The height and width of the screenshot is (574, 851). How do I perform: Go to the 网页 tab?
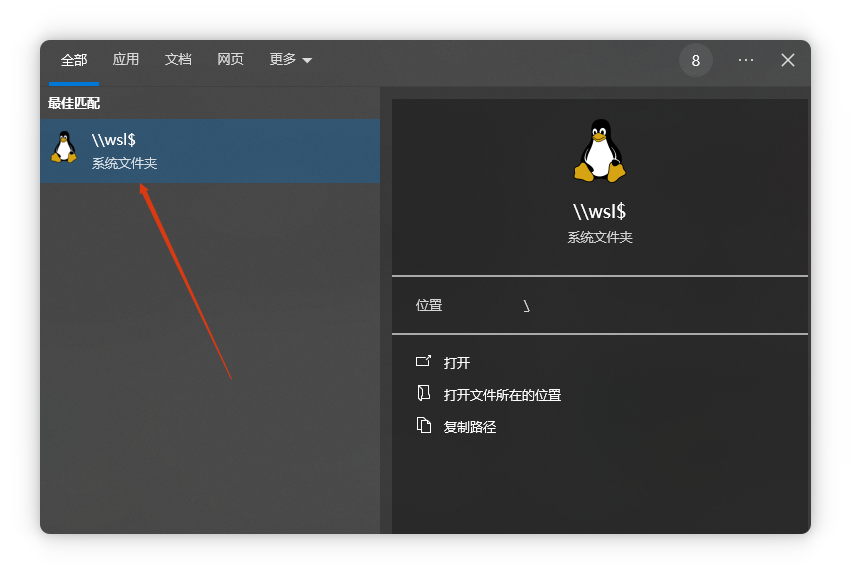(230, 59)
